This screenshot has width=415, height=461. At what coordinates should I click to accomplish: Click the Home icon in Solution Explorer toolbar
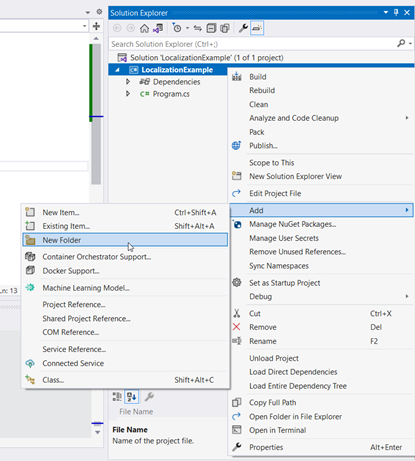tap(144, 28)
